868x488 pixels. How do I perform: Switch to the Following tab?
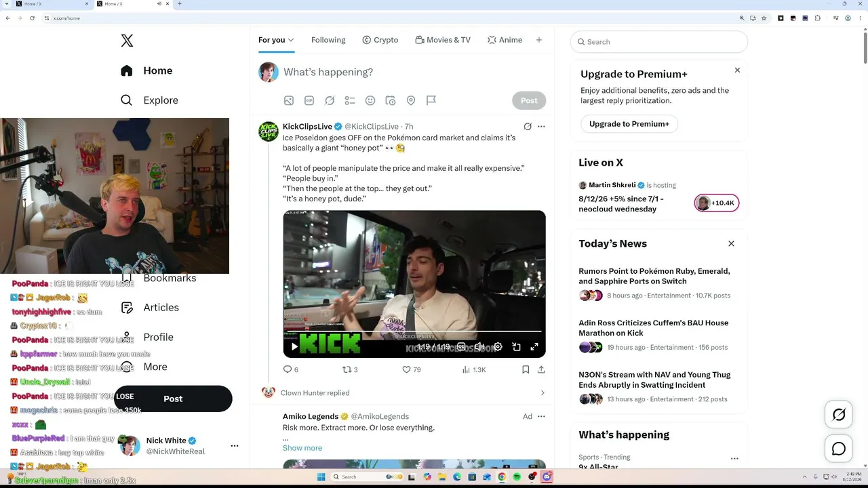click(328, 40)
